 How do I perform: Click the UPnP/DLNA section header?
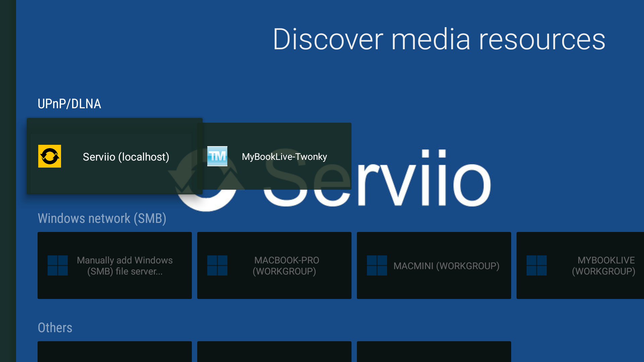point(69,104)
